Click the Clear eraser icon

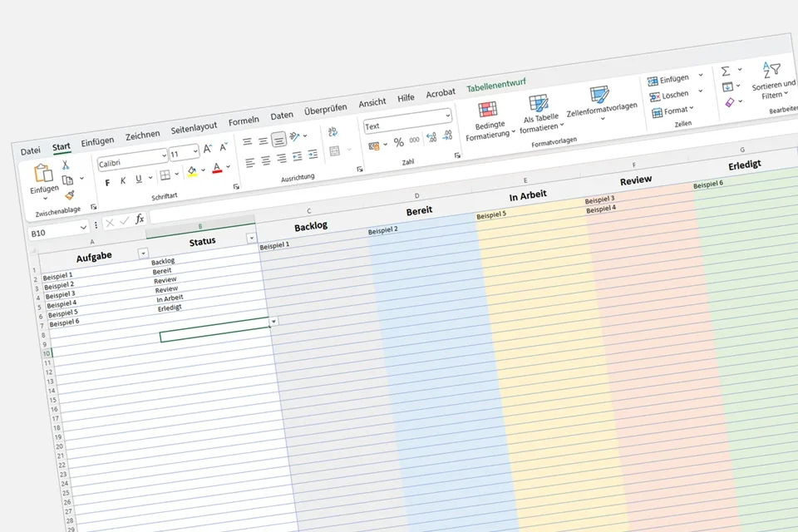point(730,102)
